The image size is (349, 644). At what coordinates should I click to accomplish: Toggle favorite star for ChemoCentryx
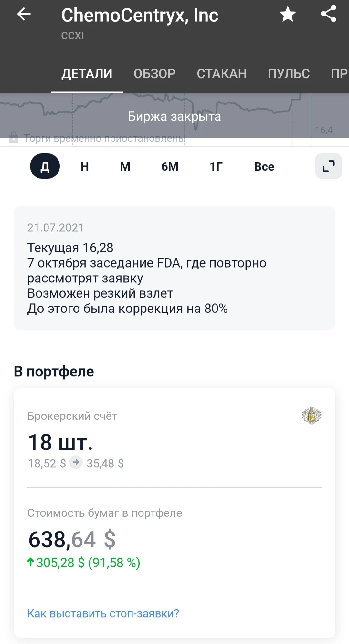pyautogui.click(x=288, y=14)
